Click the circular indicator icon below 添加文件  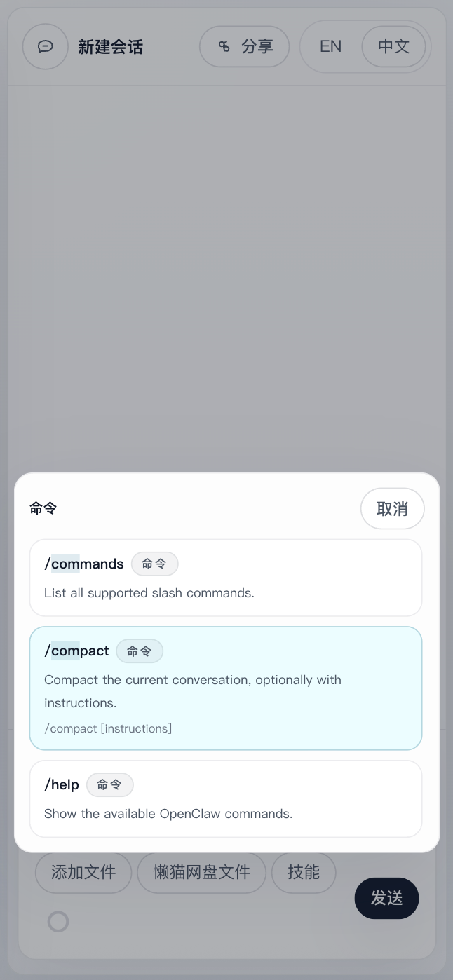coord(58,921)
